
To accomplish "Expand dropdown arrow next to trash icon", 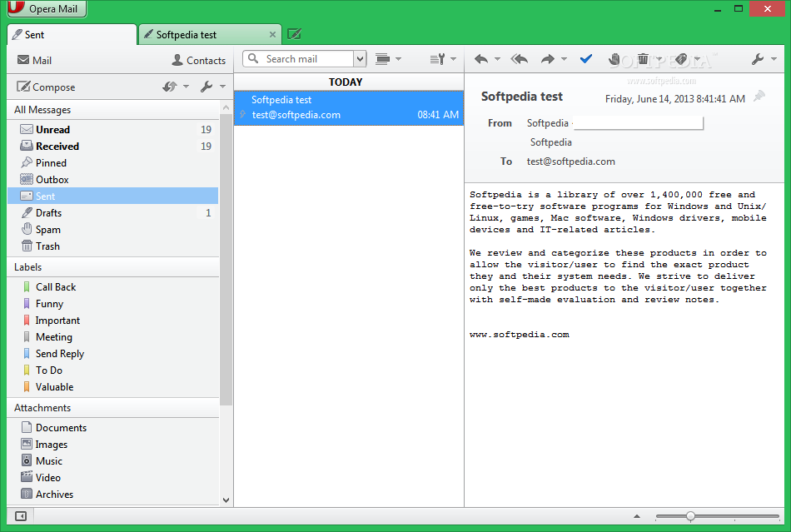I will [x=659, y=59].
